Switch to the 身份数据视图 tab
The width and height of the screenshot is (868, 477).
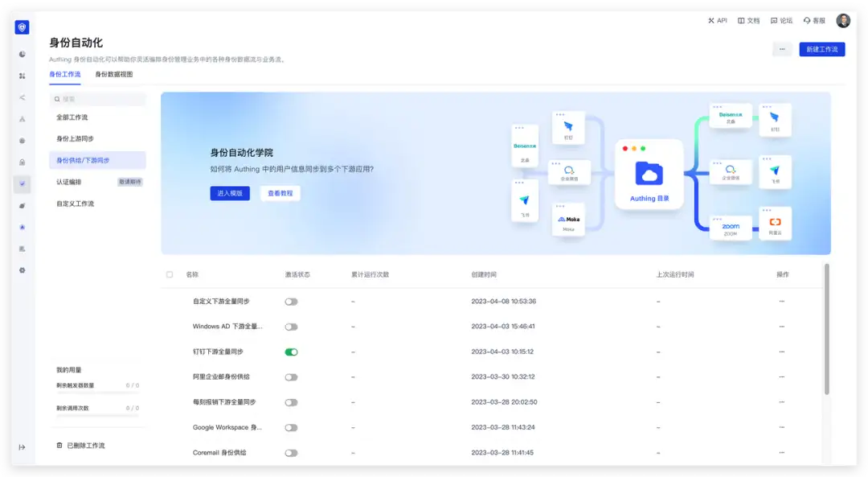tap(114, 74)
